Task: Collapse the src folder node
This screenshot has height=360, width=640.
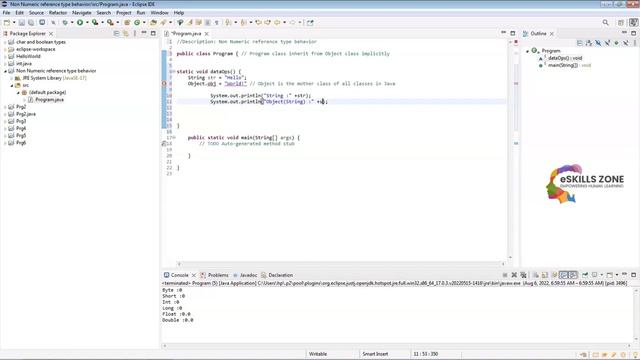Action: point(12,85)
